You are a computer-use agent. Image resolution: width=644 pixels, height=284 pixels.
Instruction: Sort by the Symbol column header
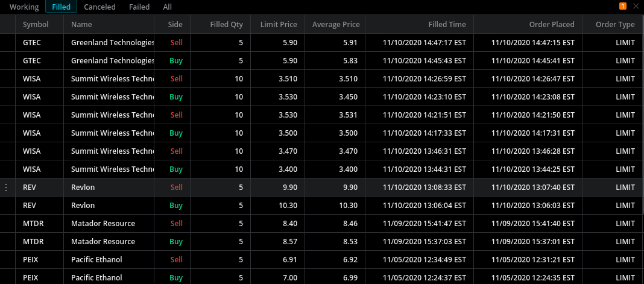coord(36,25)
